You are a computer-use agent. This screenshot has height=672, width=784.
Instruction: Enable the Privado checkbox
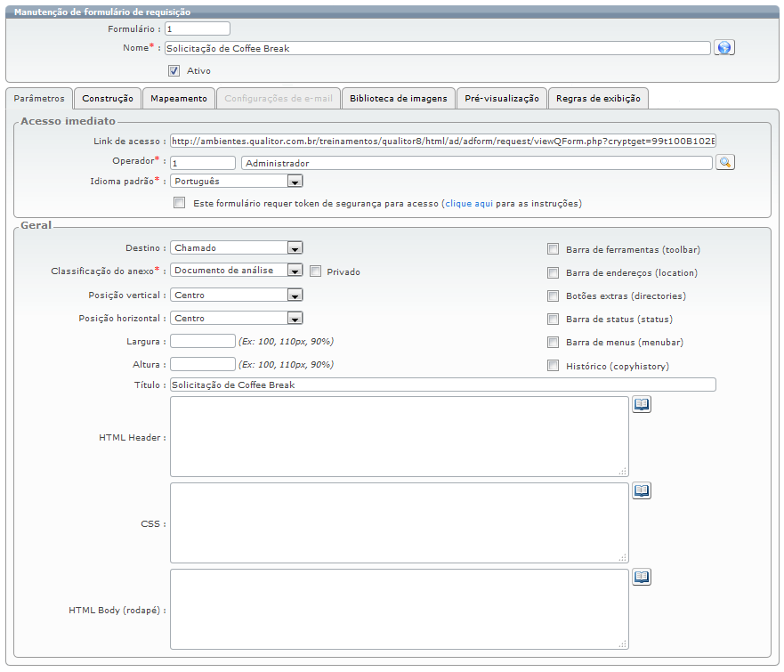click(315, 271)
